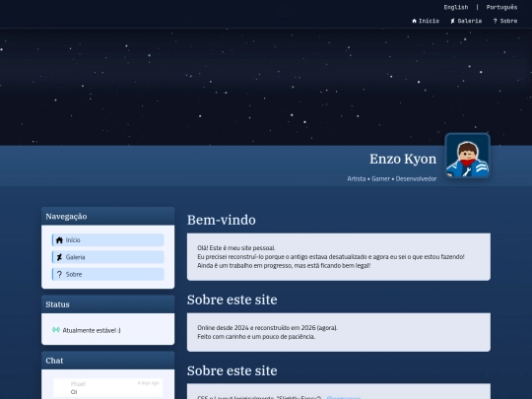532x399 pixels.
Task: Open Sobre in the top navigation bar
Action: point(504,21)
